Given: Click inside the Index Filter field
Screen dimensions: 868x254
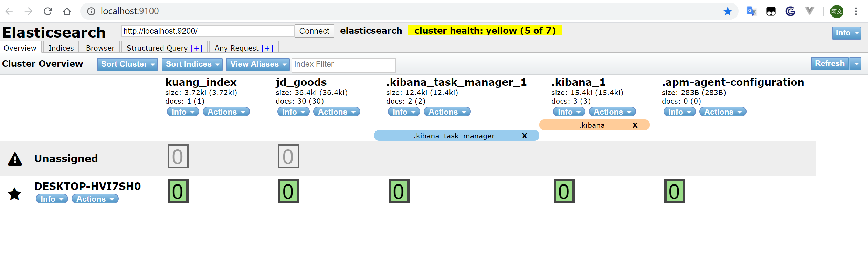Looking at the screenshot, I should click(x=343, y=64).
